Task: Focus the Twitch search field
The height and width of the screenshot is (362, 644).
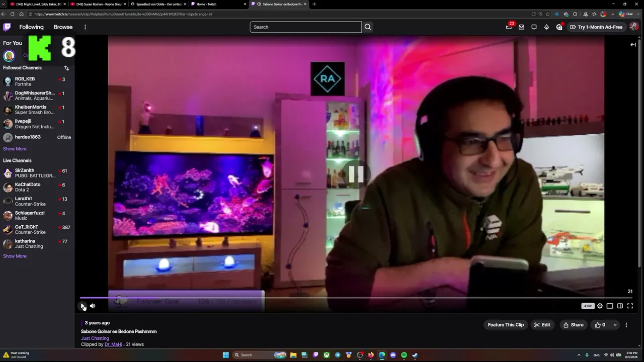Action: point(305,27)
